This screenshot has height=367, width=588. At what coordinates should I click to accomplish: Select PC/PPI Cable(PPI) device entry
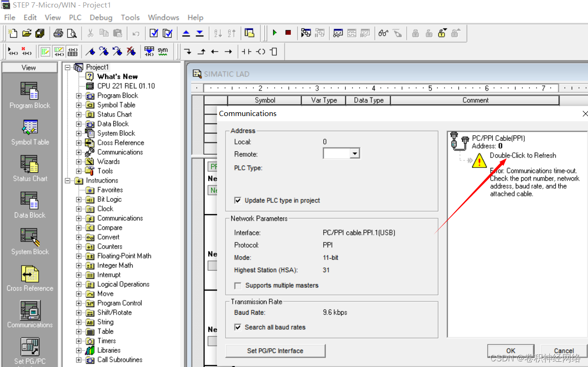pos(498,138)
